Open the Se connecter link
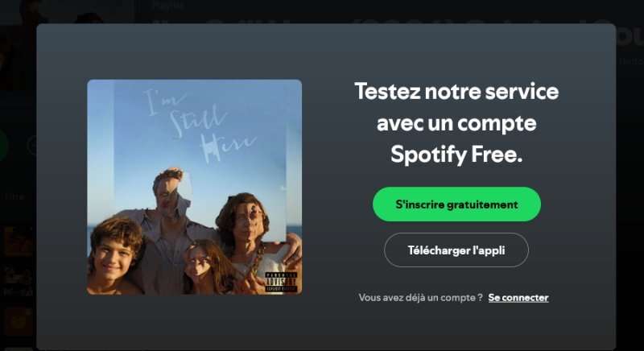Image resolution: width=644 pixels, height=351 pixels. 518,298
